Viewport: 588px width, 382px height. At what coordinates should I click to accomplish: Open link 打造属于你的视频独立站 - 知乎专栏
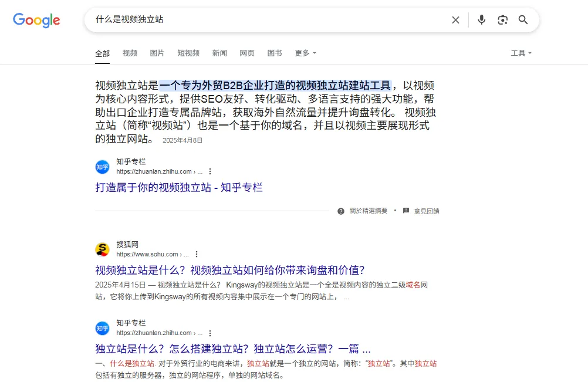click(179, 187)
